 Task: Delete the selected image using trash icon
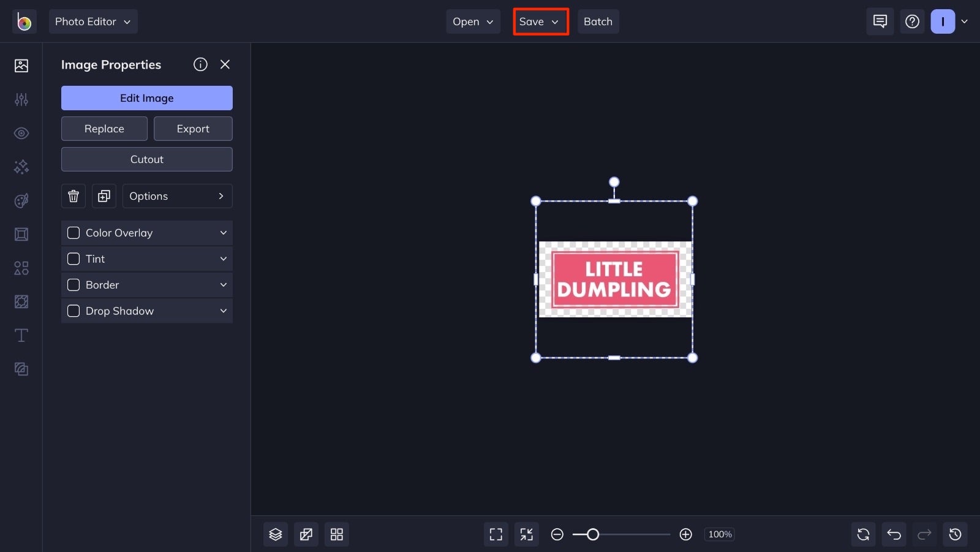(73, 196)
